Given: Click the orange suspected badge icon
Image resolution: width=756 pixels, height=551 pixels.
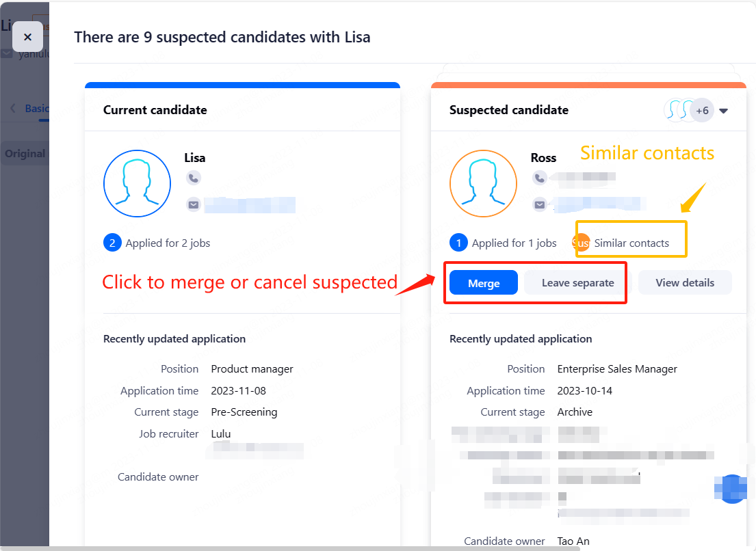Looking at the screenshot, I should (x=579, y=243).
